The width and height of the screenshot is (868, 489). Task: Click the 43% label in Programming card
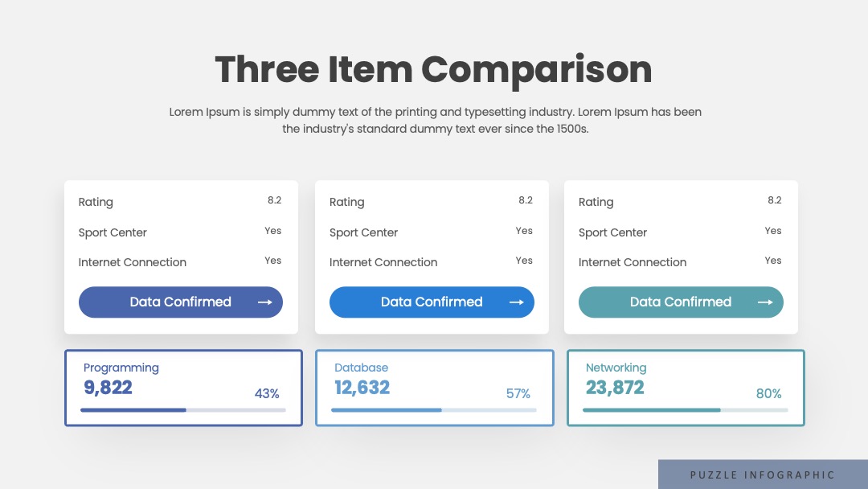267,394
